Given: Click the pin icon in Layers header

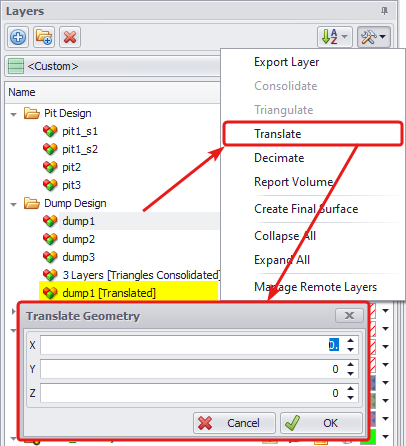Looking at the screenshot, I should tap(384, 11).
